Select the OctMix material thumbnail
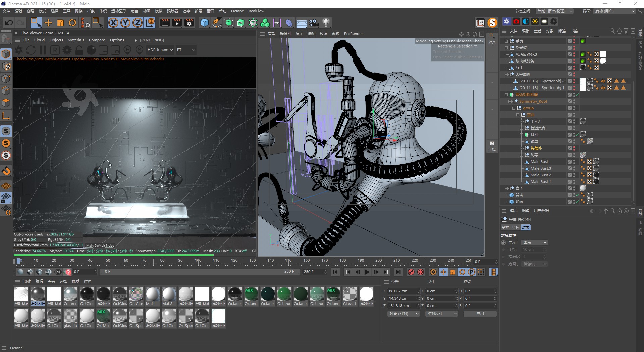 tap(103, 318)
